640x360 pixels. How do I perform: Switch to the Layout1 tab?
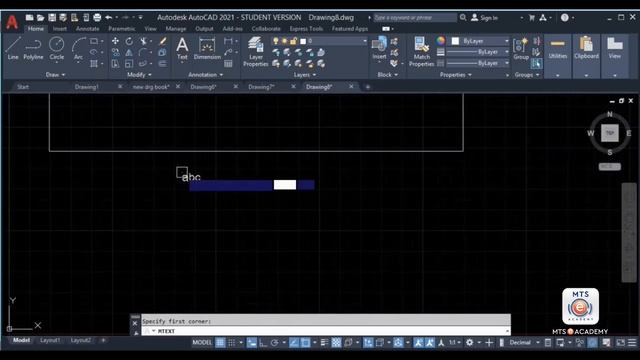coord(50,340)
